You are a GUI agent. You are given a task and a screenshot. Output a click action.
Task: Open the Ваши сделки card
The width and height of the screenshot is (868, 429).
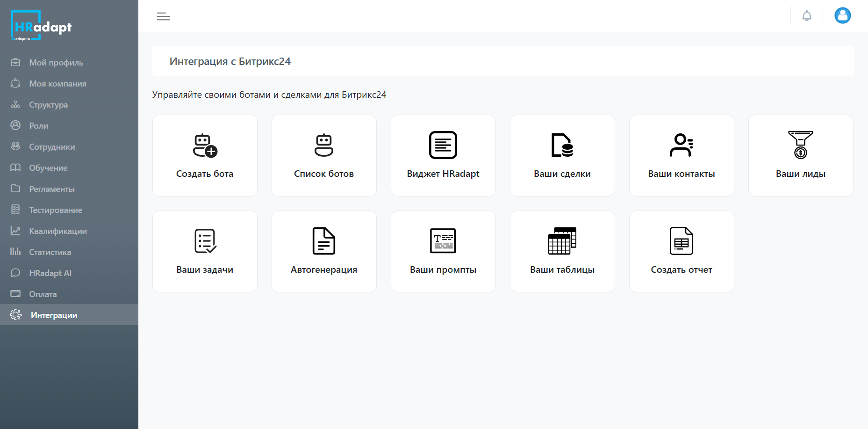[562, 155]
